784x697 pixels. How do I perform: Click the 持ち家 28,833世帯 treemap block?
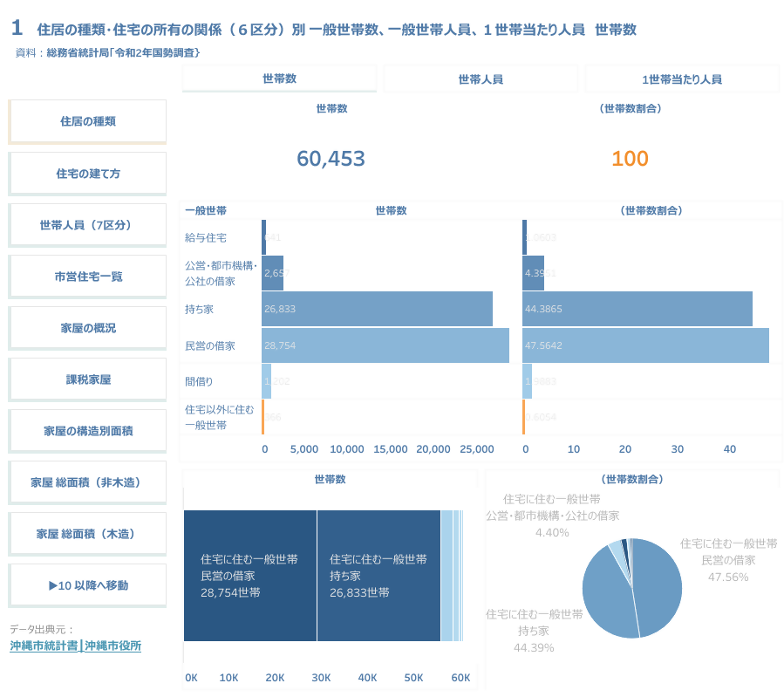point(378,576)
